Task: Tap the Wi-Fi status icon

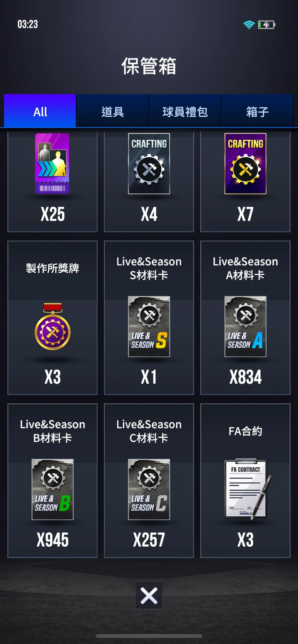Action: pyautogui.click(x=249, y=24)
